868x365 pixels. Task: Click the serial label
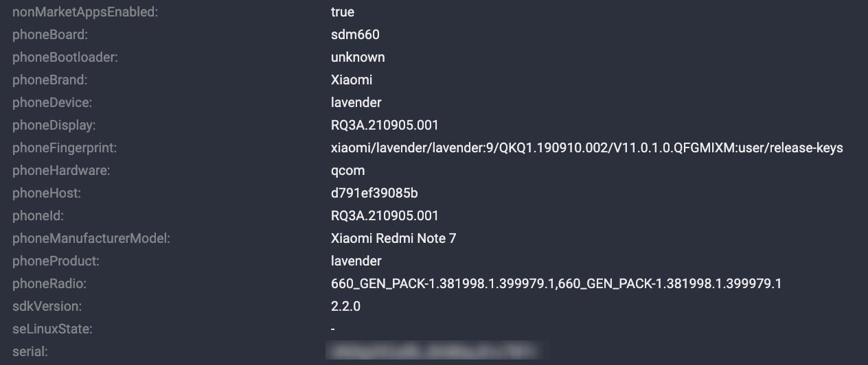click(x=30, y=351)
